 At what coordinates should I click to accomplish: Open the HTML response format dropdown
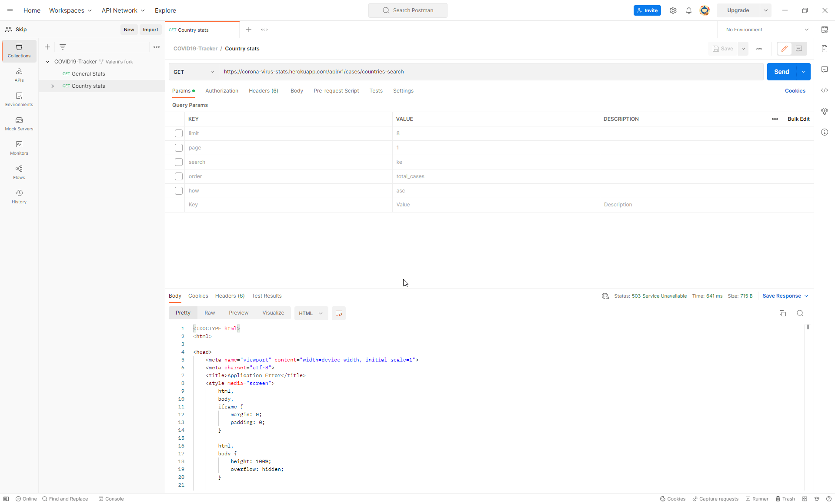click(311, 313)
